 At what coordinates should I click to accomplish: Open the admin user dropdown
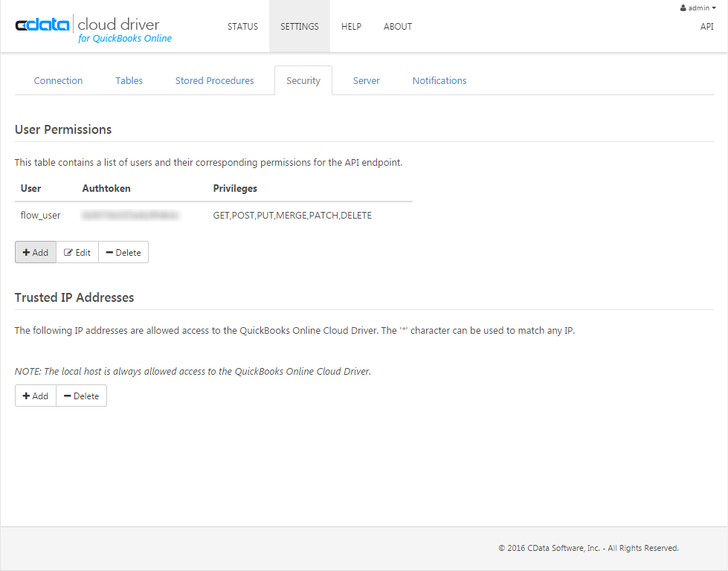point(698,8)
